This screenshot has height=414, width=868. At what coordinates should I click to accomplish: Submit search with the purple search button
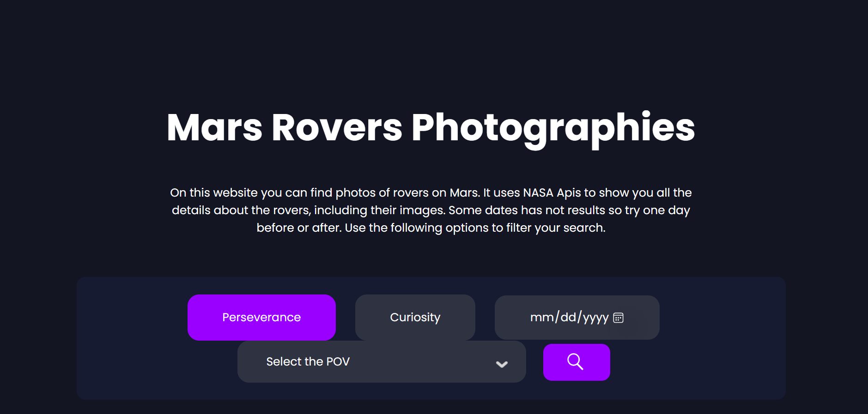pos(577,362)
